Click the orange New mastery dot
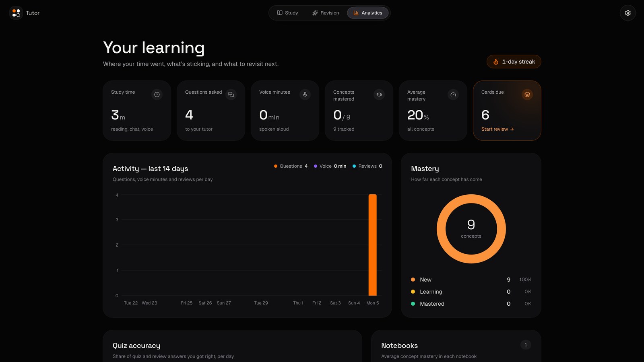This screenshot has width=644, height=362. click(413, 280)
